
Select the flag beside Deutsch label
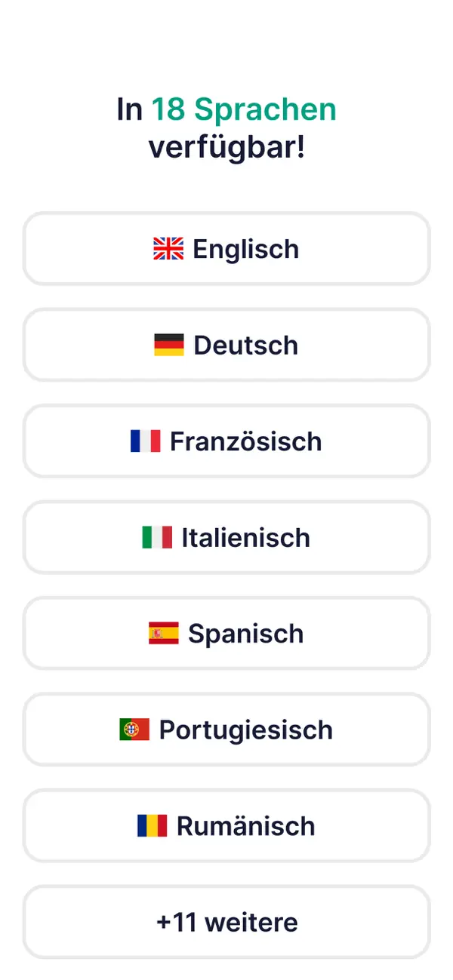point(168,345)
